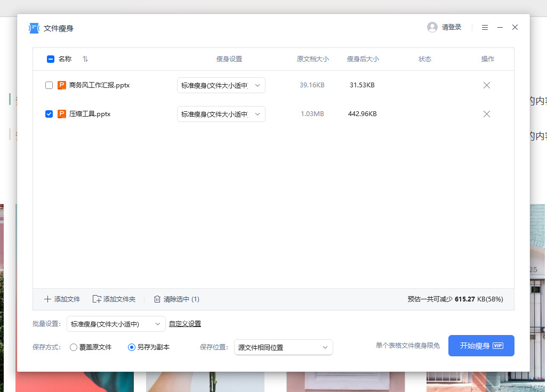Click the 39.16KB original size value

click(x=312, y=85)
